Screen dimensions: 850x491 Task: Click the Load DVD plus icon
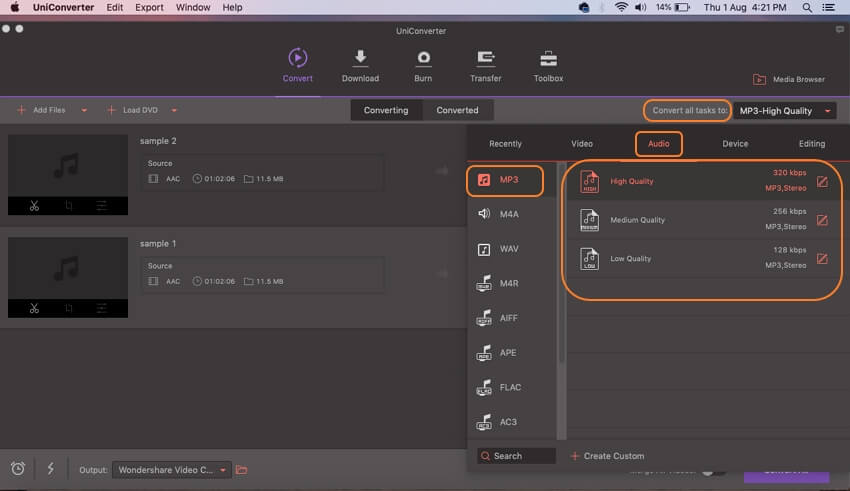[111, 110]
